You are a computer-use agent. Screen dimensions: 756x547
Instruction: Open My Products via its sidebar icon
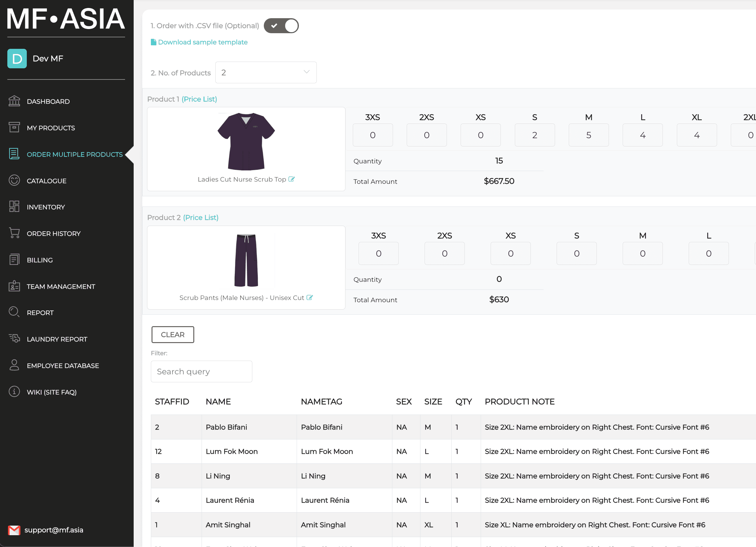(x=14, y=127)
